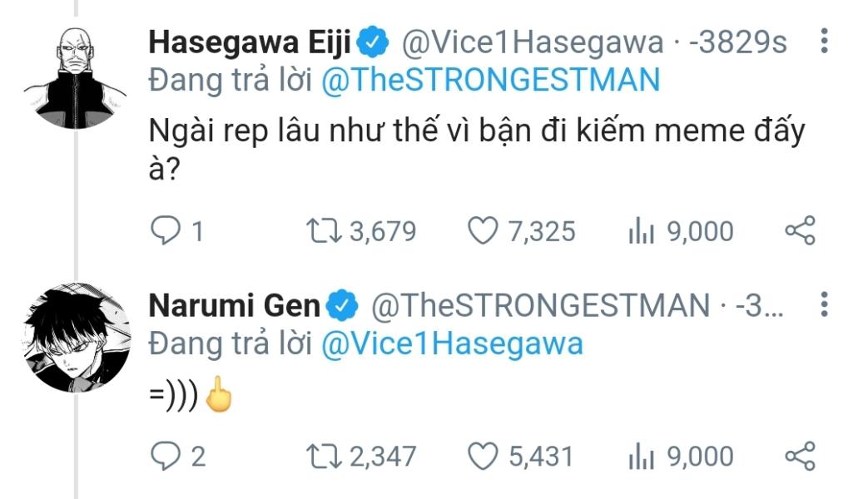Screen dimensions: 868x499
Task: Open the @TheSTRONGESTMAN mention link in Hasegawa's reply
Action: pyautogui.click(x=490, y=80)
